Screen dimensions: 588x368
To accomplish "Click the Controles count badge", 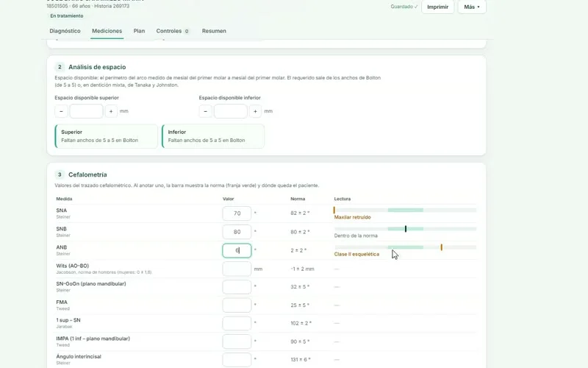I will point(187,31).
